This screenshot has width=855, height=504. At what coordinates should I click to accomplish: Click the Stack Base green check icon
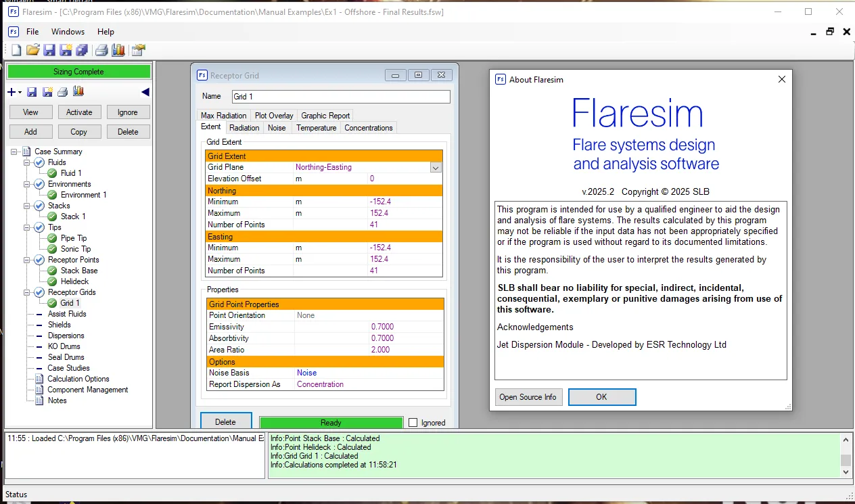click(52, 271)
